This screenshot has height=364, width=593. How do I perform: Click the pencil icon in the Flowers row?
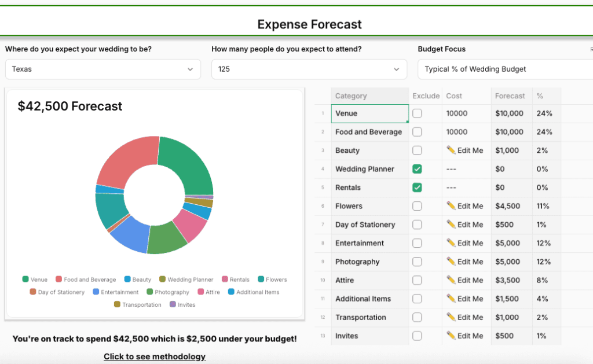(451, 205)
